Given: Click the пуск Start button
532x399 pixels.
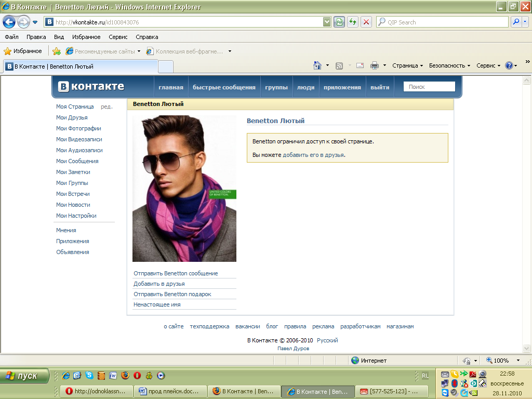Looking at the screenshot, I should [x=24, y=376].
